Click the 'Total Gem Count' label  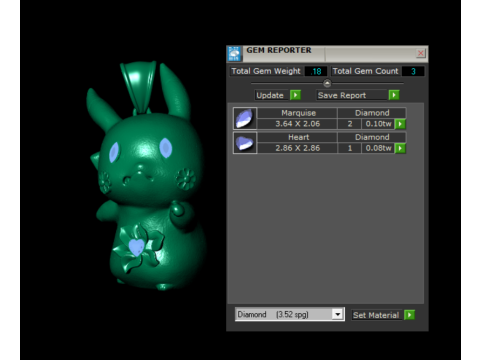(x=365, y=71)
